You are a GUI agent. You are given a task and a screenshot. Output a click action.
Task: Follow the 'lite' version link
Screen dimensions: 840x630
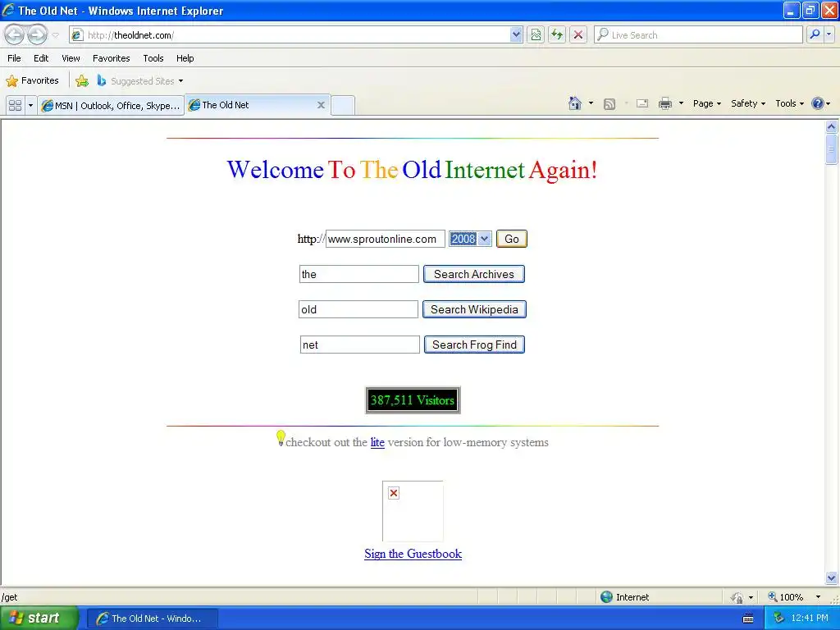click(377, 442)
